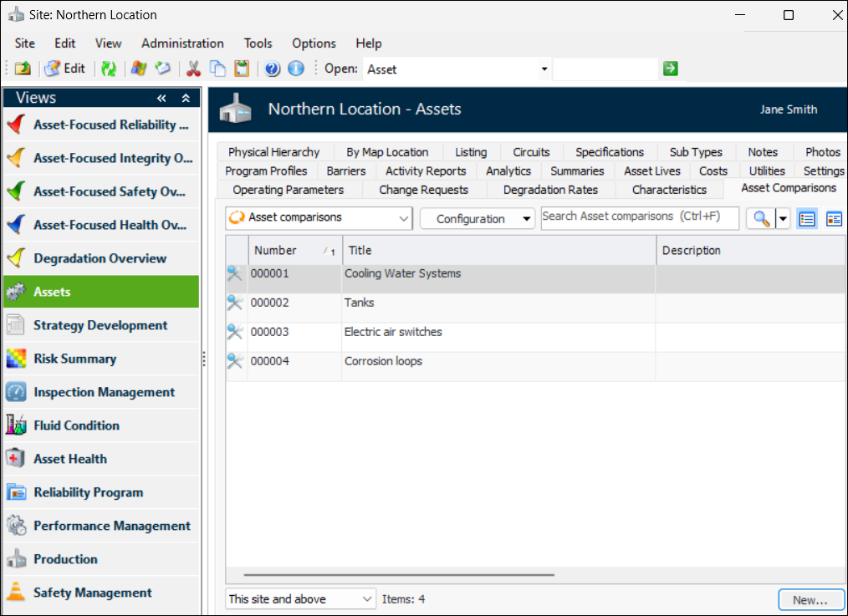Viewport: 848px width, 616px height.
Task: Click the green Refresh icon in toolbar
Action: (x=108, y=69)
